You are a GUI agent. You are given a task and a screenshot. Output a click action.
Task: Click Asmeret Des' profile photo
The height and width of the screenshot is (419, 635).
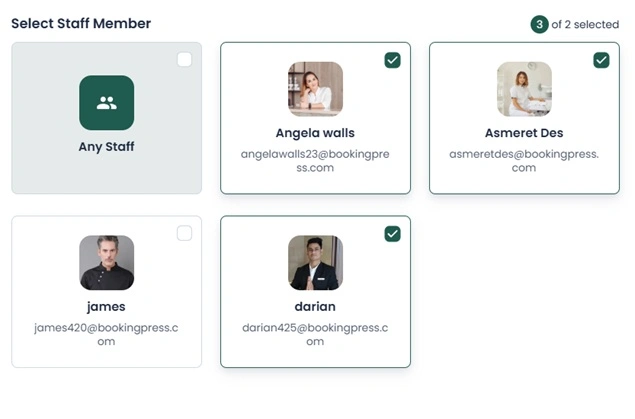[x=524, y=89]
